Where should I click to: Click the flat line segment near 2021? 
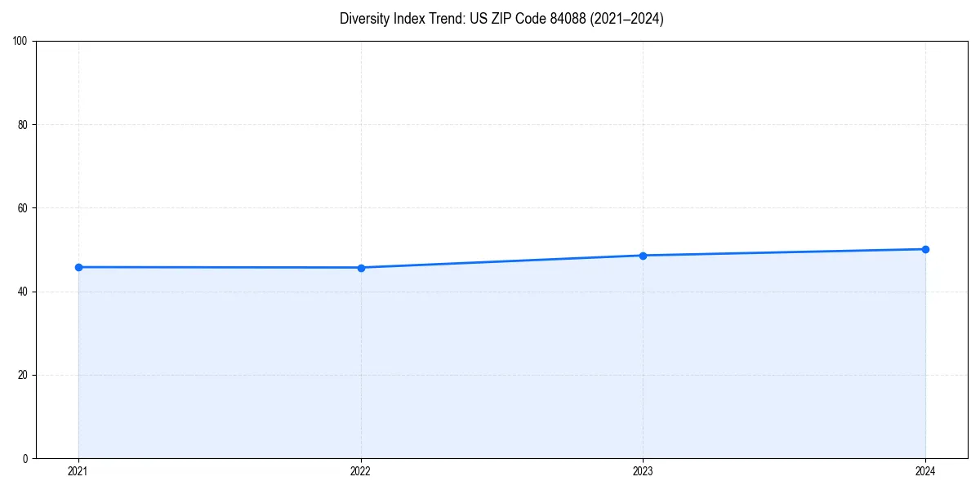click(x=220, y=266)
